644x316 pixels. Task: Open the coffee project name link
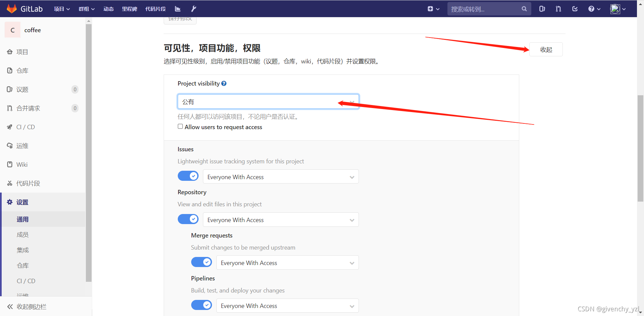coord(33,30)
